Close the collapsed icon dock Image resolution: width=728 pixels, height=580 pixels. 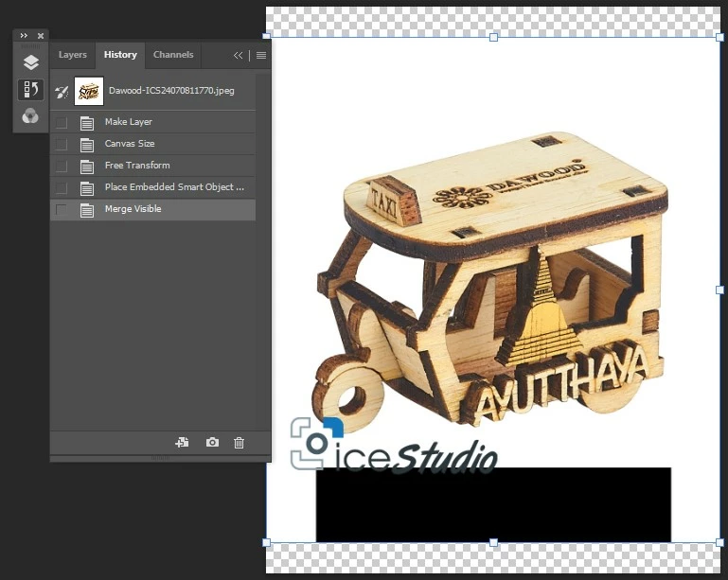41,35
